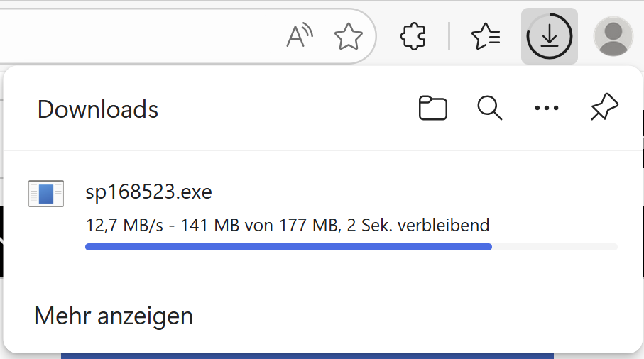Screen dimensions: 644x359
Task: Open the downloads folder icon
Action: 432,109
